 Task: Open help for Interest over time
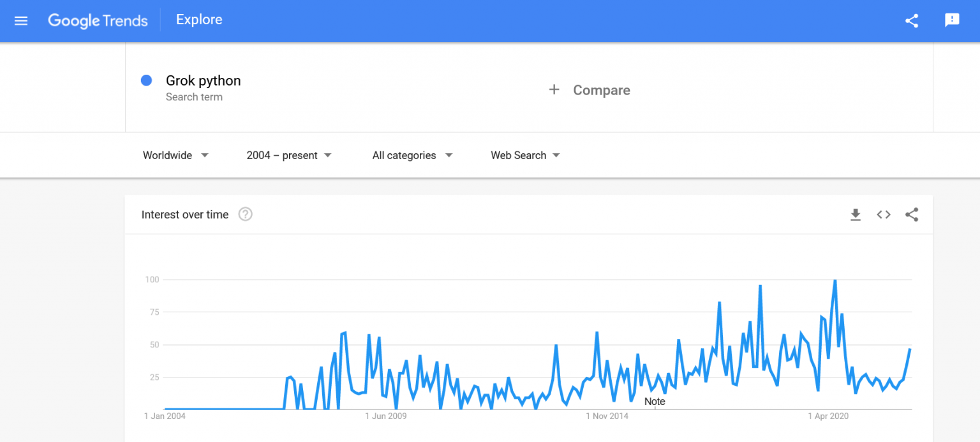[x=246, y=215]
